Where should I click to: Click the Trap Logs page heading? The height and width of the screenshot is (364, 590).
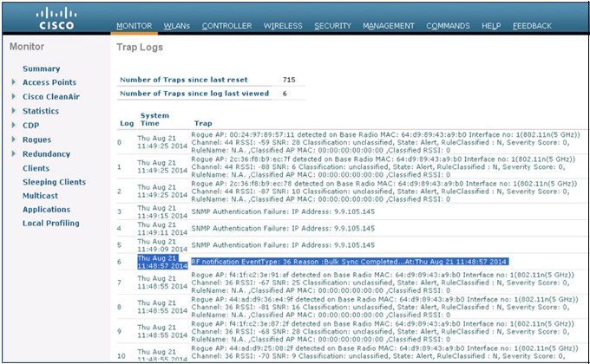[140, 48]
